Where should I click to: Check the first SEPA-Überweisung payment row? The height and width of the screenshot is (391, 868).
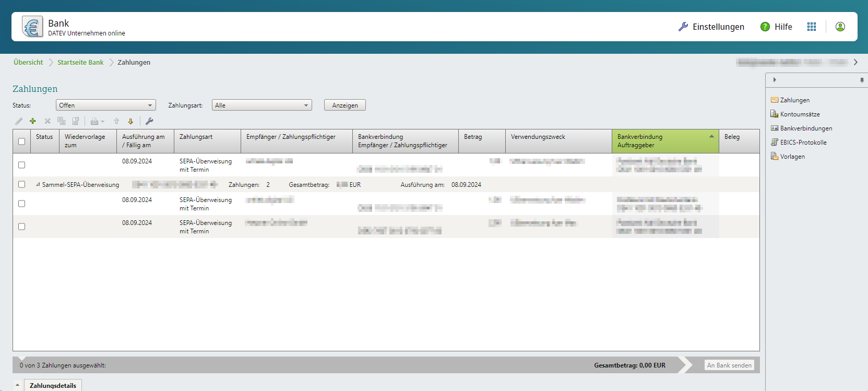pos(21,165)
